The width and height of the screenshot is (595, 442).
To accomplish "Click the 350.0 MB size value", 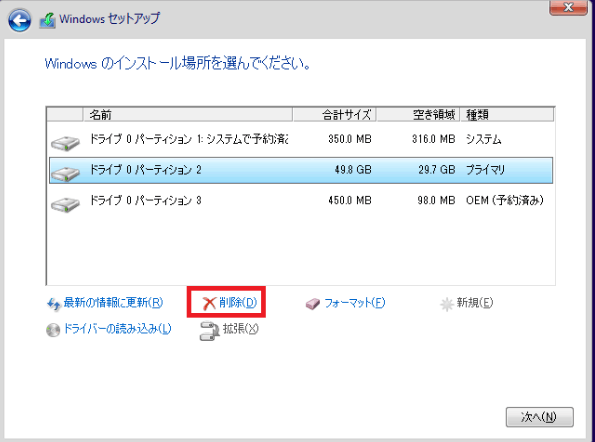I will click(349, 139).
